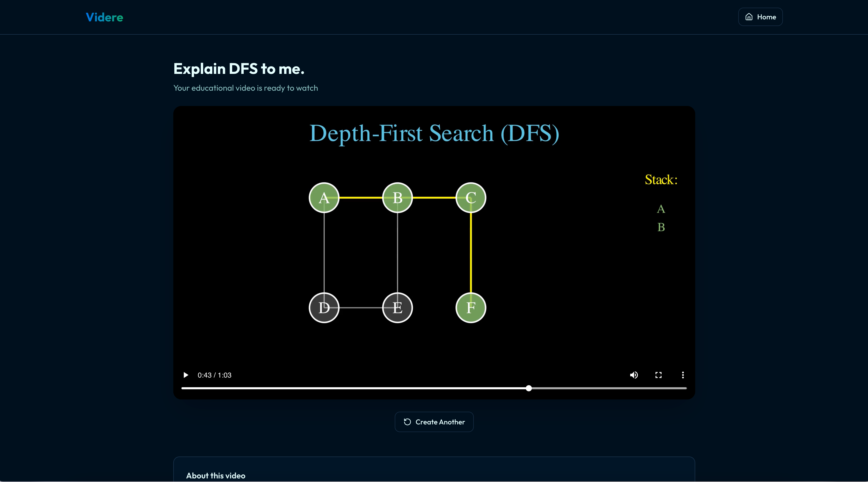The image size is (868, 482).
Task: Click the refresh icon in Create Another
Action: click(407, 422)
